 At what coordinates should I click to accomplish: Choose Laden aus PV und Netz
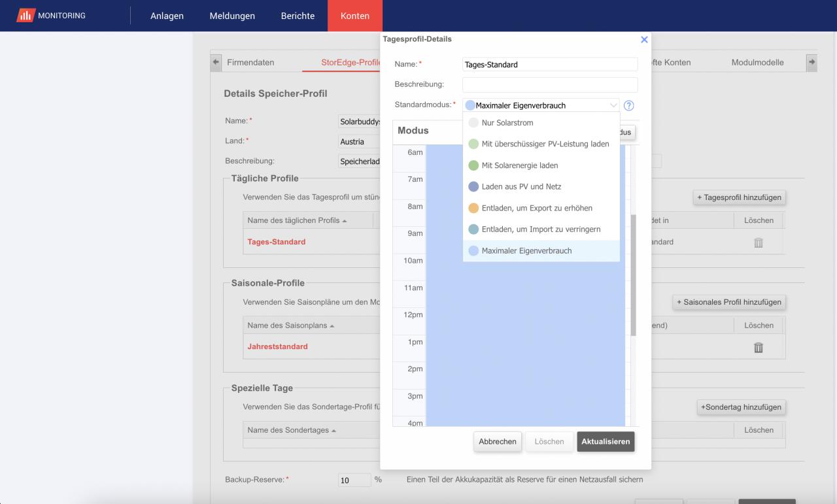coord(541,187)
